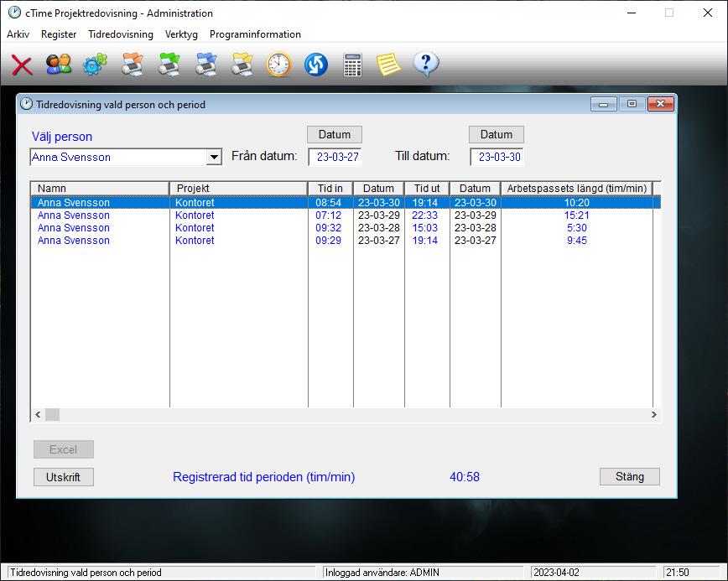Screen dimensions: 728x581
Task: Click the shift length value 9:45
Action: (577, 241)
